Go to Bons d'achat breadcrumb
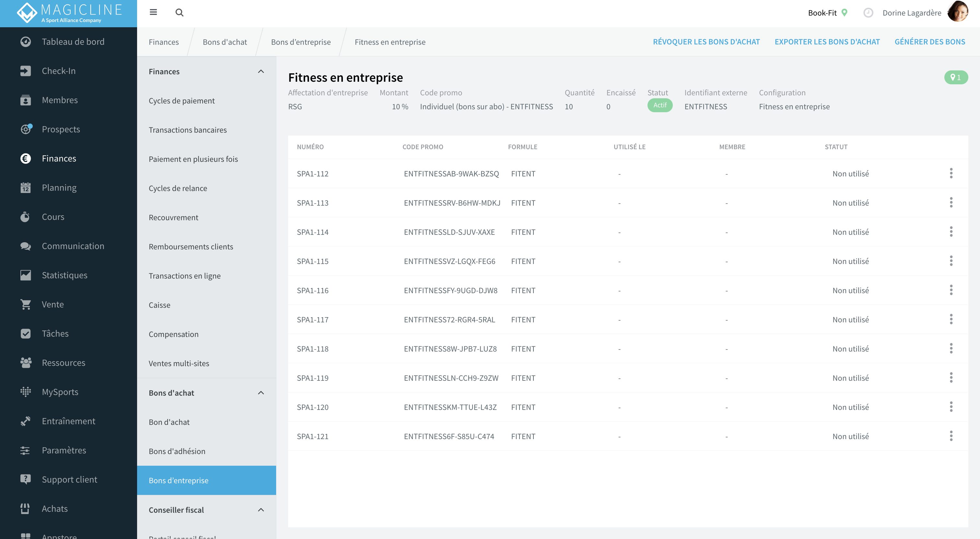 (225, 42)
